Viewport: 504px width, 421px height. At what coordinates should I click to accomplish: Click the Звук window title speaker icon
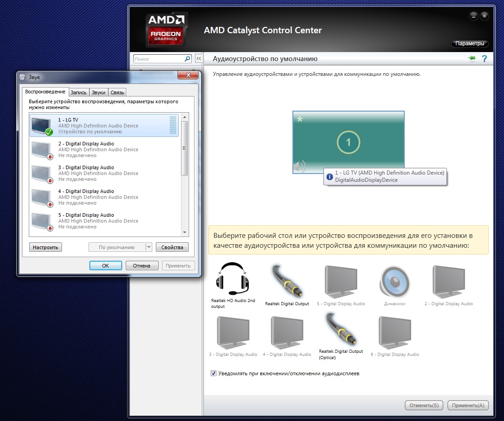22,77
